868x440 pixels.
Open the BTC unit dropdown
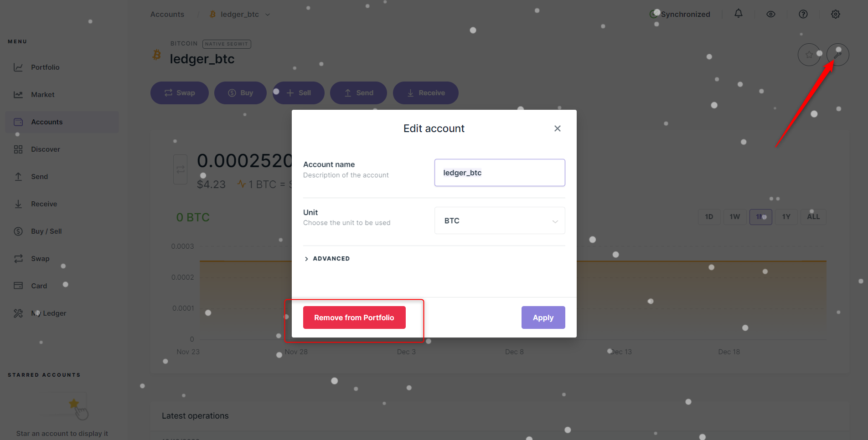(x=500, y=220)
